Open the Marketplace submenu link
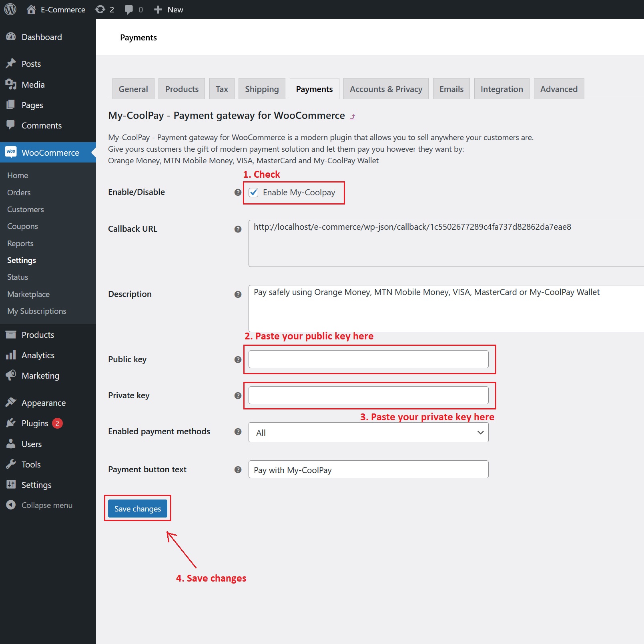This screenshot has height=644, width=644. pos(28,294)
